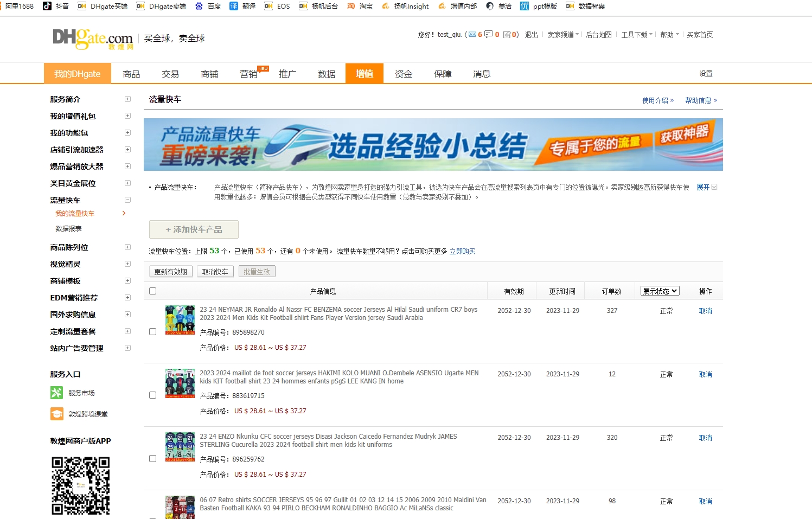Click the 添加快车产品 button
Screen dimensions: 812x519
click(194, 229)
